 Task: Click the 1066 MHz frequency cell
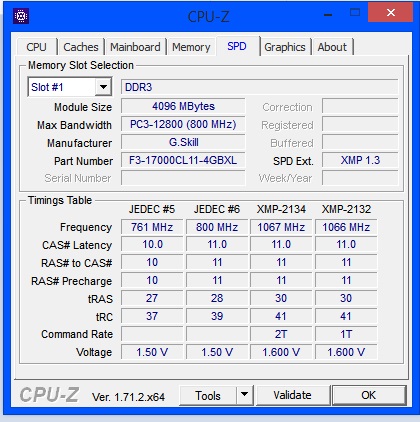tap(346, 227)
